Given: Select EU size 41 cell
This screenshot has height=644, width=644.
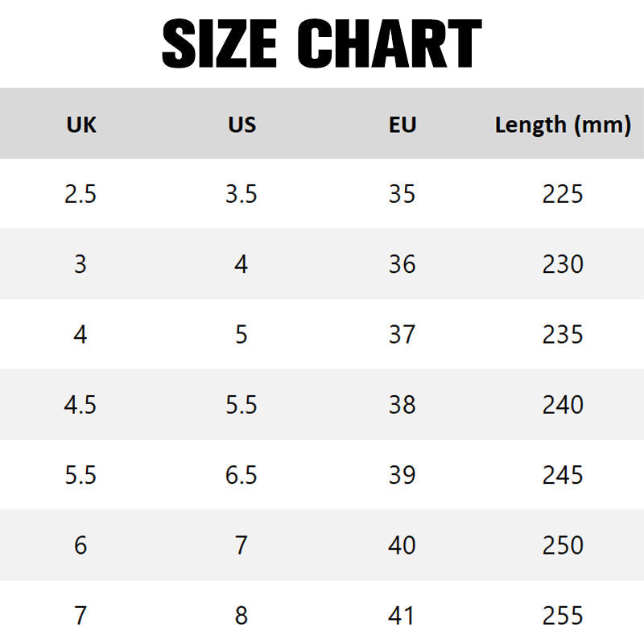Looking at the screenshot, I should [x=401, y=615].
